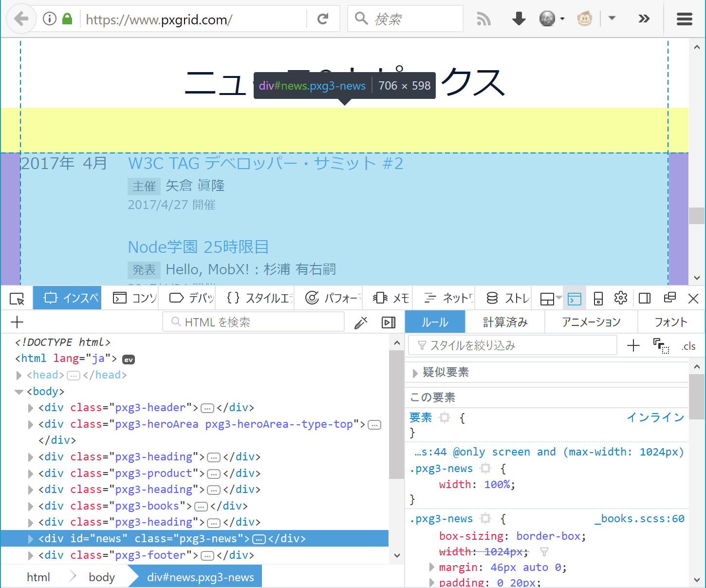Switch to the 計算済み tab

pos(505,322)
